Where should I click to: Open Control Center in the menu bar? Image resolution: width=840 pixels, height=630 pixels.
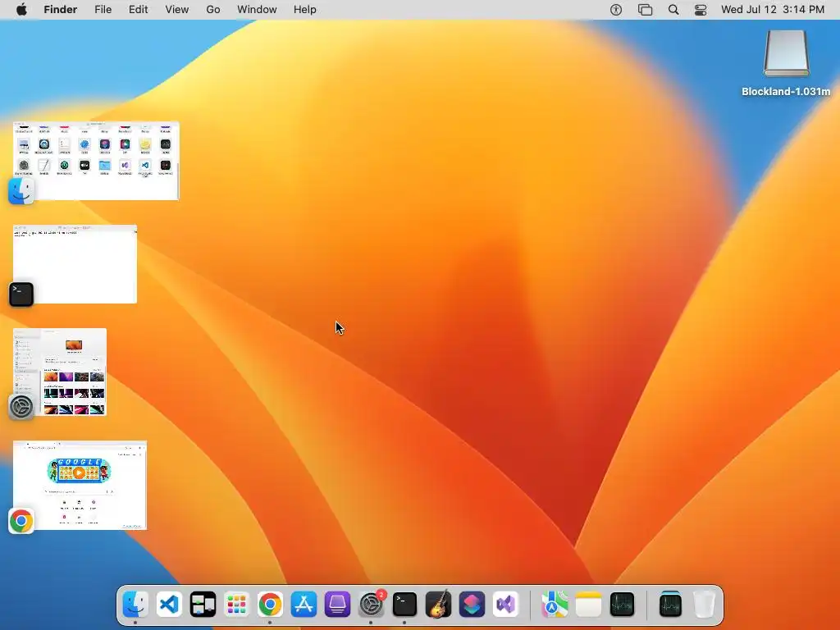pyautogui.click(x=701, y=10)
